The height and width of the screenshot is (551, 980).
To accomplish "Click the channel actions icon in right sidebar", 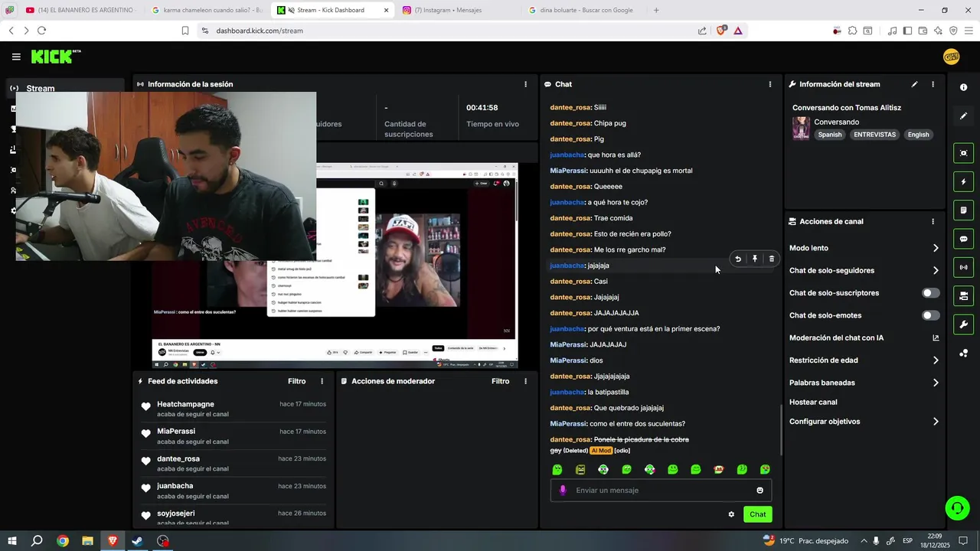I will 964,296.
